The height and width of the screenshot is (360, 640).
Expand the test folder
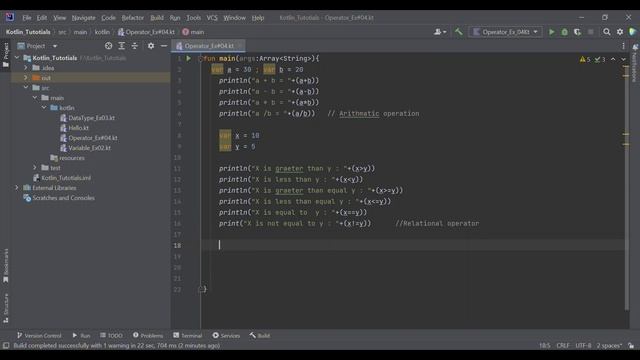tap(35, 168)
